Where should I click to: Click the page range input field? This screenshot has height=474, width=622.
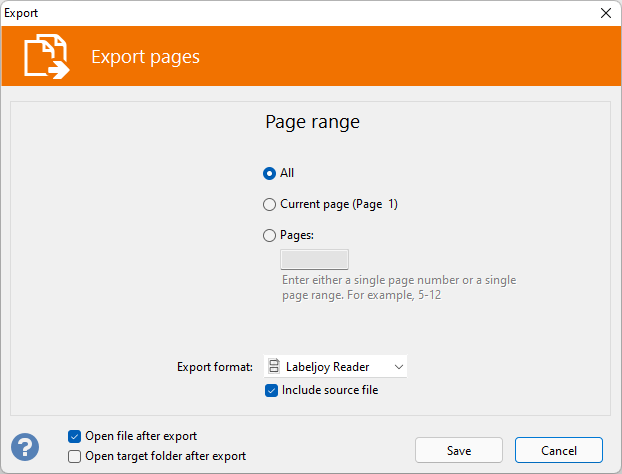point(314,260)
